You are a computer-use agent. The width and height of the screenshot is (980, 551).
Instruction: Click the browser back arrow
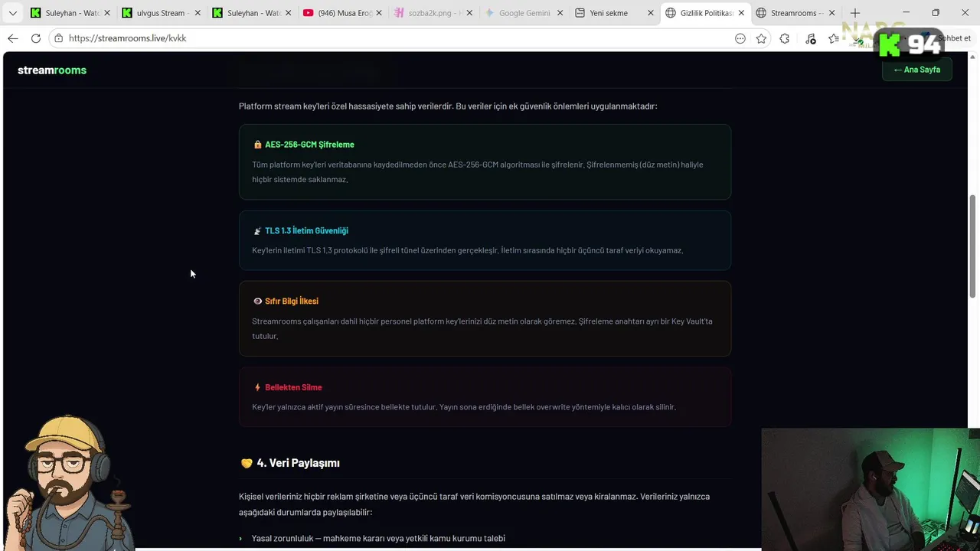pyautogui.click(x=13, y=38)
